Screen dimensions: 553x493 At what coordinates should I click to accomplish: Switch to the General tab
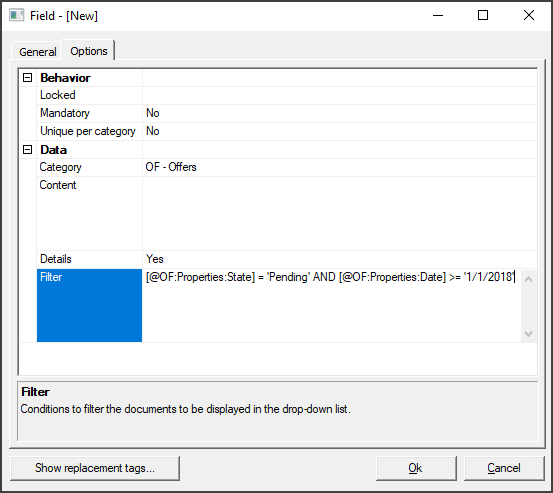click(37, 52)
